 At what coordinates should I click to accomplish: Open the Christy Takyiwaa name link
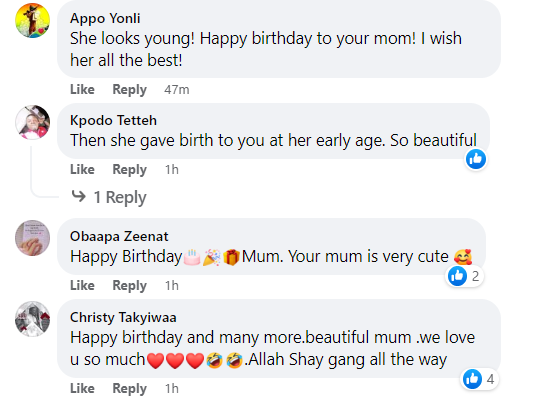(x=123, y=317)
